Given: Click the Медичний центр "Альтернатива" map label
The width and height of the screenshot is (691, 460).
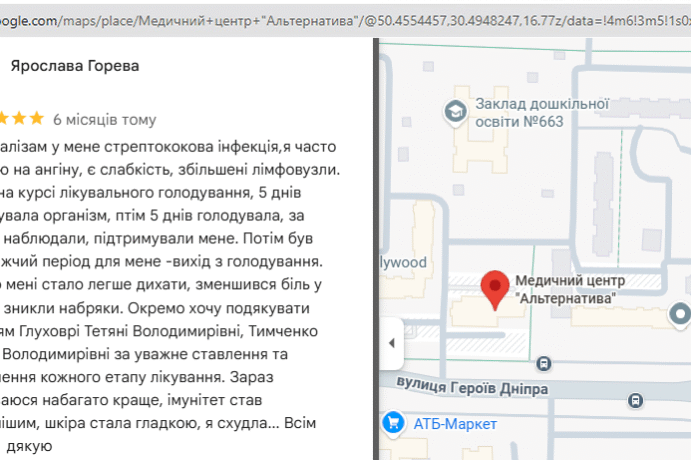Looking at the screenshot, I should pyautogui.click(x=564, y=289).
